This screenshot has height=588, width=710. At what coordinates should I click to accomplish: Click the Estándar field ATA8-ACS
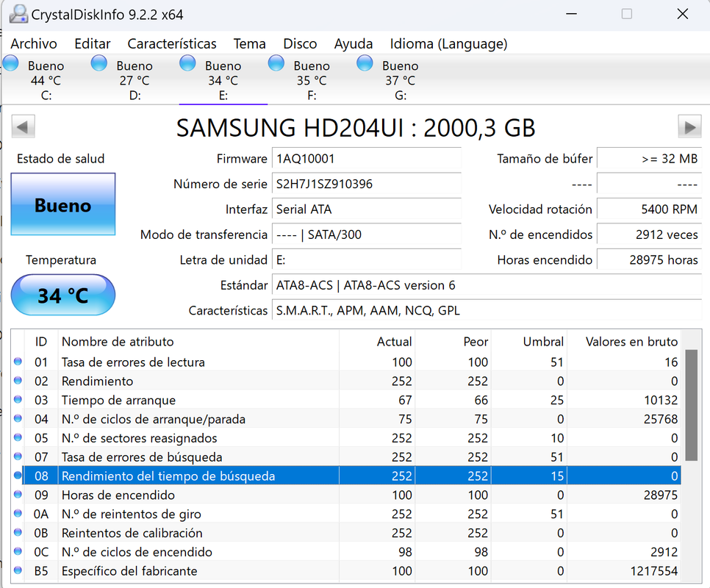pos(487,286)
